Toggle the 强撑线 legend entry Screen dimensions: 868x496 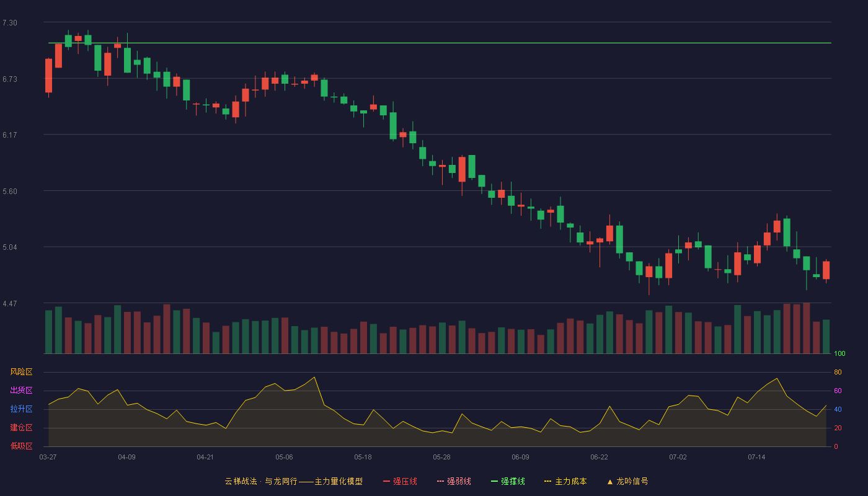[508, 481]
